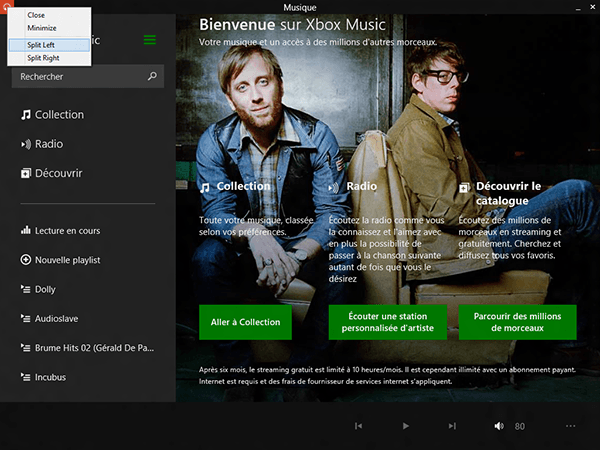Click Parcourir des millions de morceaux
Image resolution: width=600 pixels, height=450 pixels.
(x=517, y=322)
